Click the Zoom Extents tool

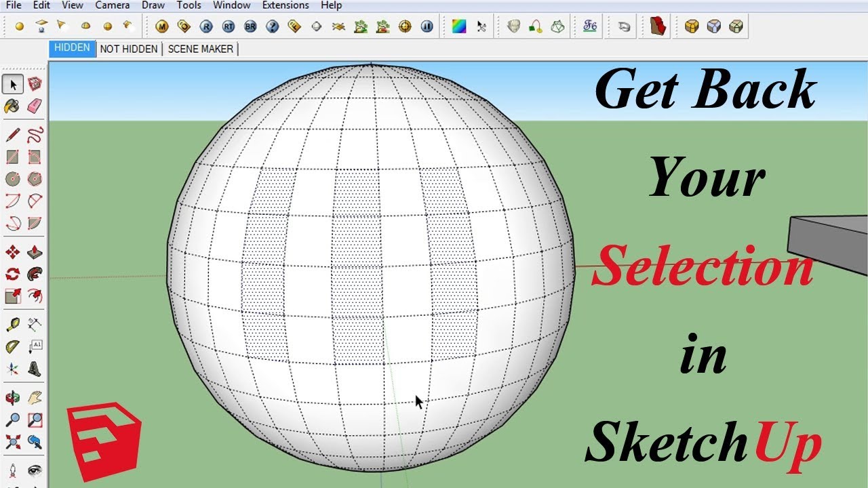pyautogui.click(x=13, y=443)
